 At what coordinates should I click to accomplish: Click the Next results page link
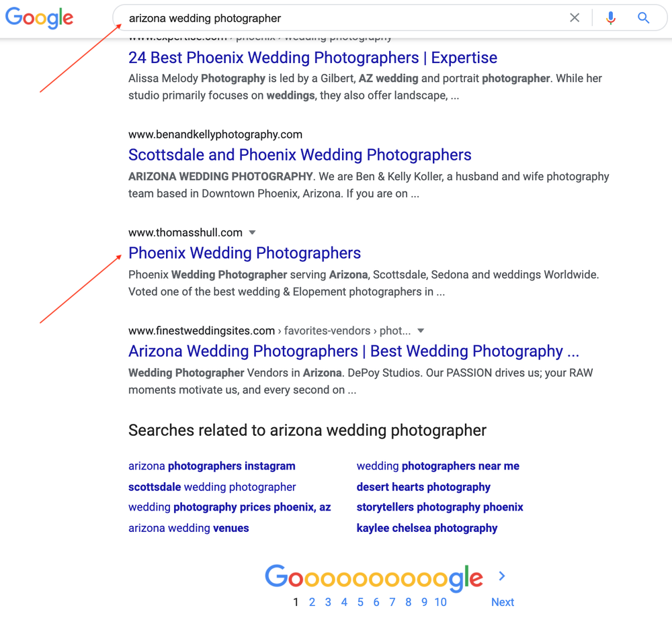pyautogui.click(x=502, y=602)
